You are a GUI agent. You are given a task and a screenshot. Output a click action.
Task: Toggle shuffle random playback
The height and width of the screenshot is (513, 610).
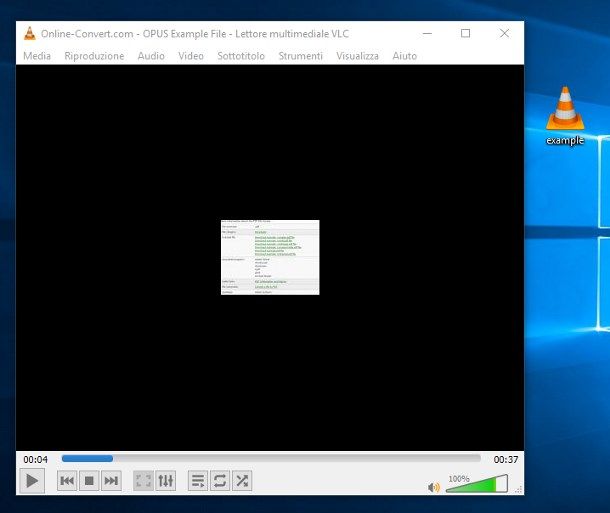[242, 481]
